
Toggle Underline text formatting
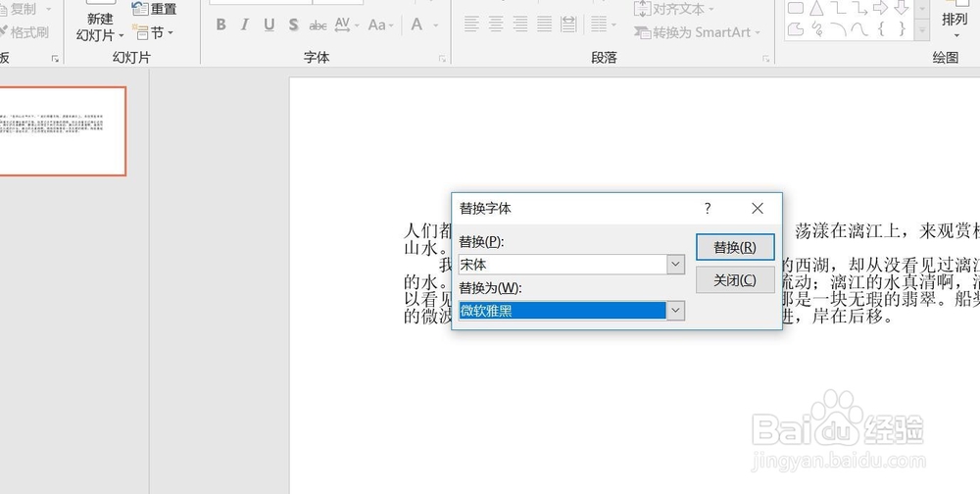coord(269,25)
